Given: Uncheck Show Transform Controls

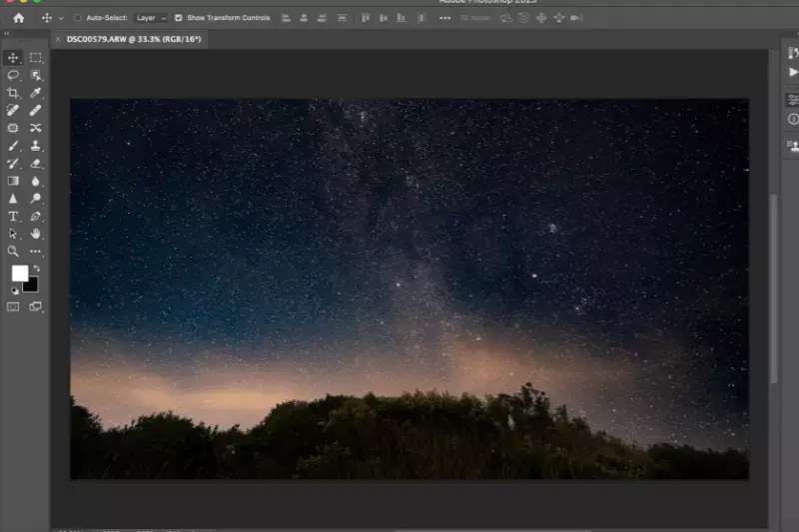Looking at the screenshot, I should (179, 18).
